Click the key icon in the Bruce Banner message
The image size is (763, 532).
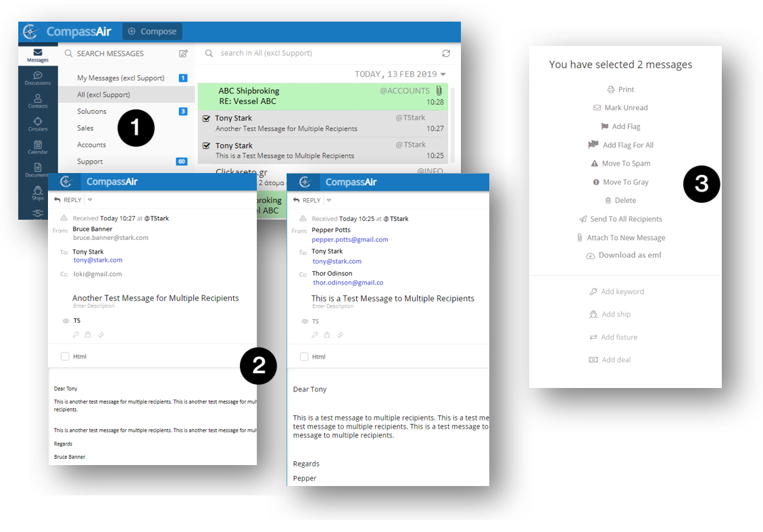pos(76,335)
